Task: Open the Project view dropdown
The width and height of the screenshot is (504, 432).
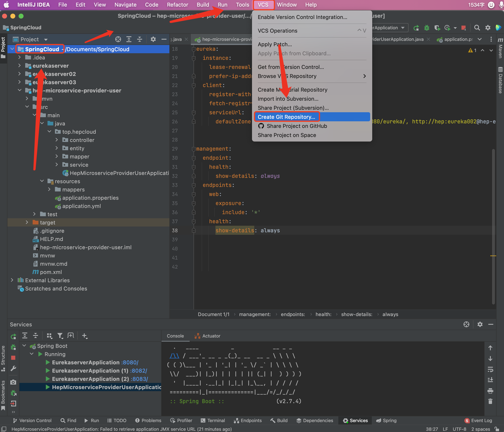Action: 46,39
